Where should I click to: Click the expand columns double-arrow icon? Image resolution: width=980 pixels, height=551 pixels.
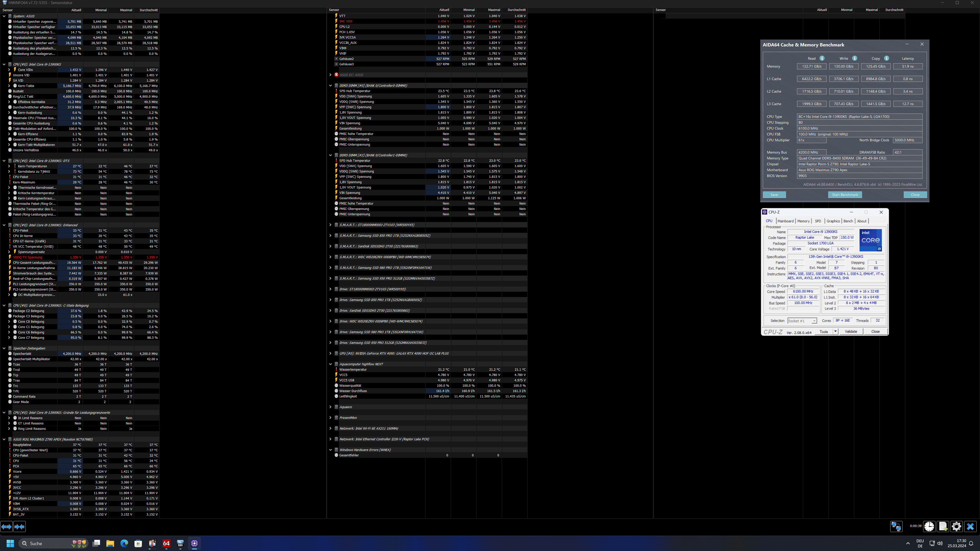click(x=6, y=527)
